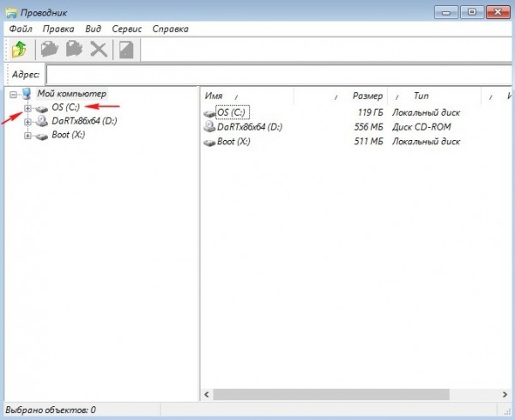515x420 pixels.
Task: Click the Boot (X:) drive icon in file list
Action: point(209,143)
